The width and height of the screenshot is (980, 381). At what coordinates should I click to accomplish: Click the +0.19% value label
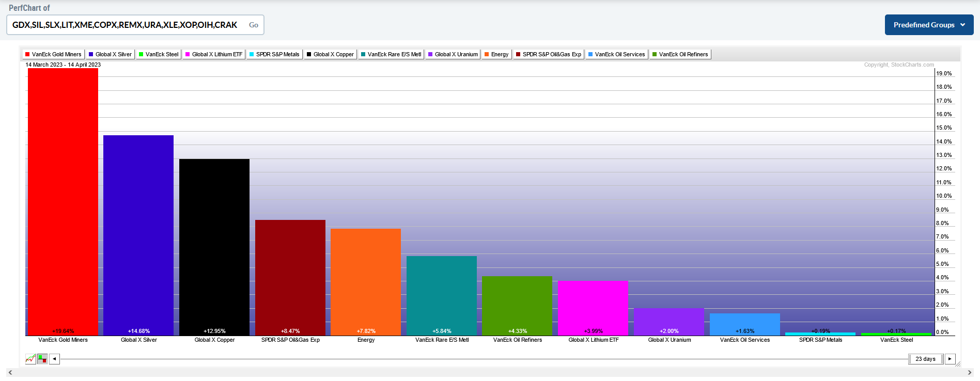tap(821, 331)
